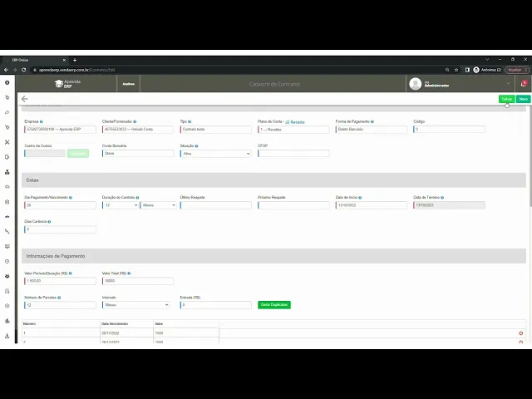Click the info icon beside Forma de Pagamento
This screenshot has width=532, height=399.
[x=372, y=121]
